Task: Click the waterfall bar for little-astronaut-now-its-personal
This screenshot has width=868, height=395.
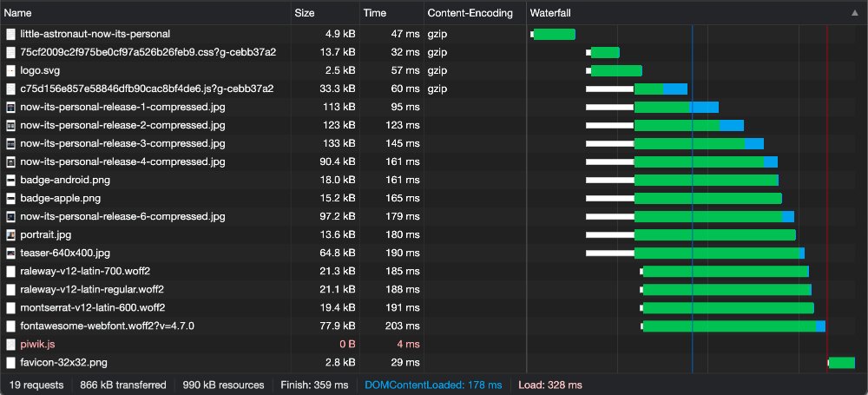Action: point(554,34)
